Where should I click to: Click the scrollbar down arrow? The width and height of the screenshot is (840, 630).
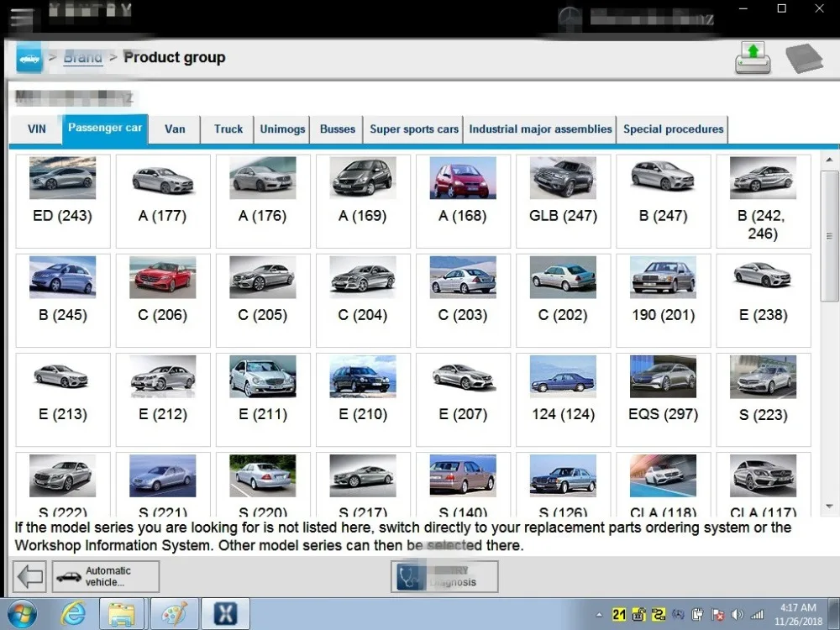829,507
